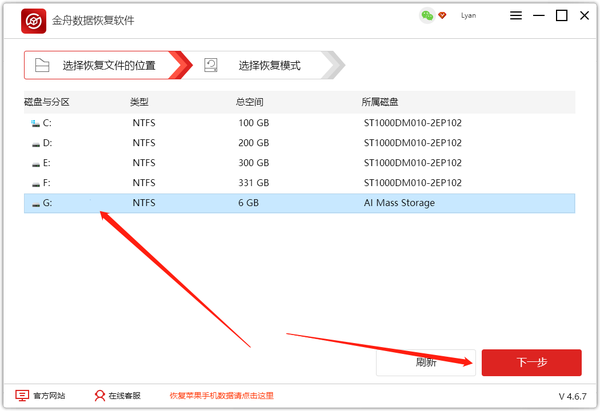Click the recovery mode disk icon
Viewport: 600px width, 411px height.
pyautogui.click(x=210, y=65)
